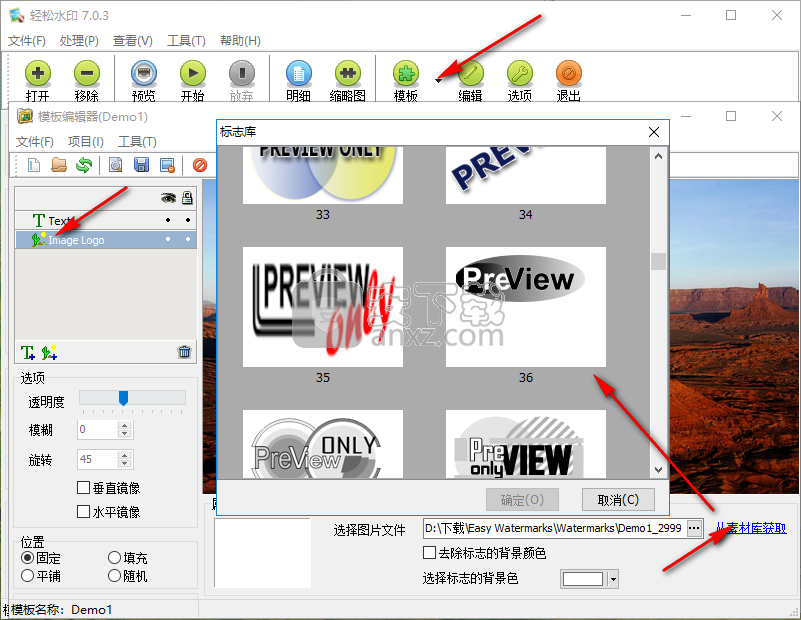801x620 pixels.
Task: Add a text layer with the T-plus icon
Action: pos(28,352)
